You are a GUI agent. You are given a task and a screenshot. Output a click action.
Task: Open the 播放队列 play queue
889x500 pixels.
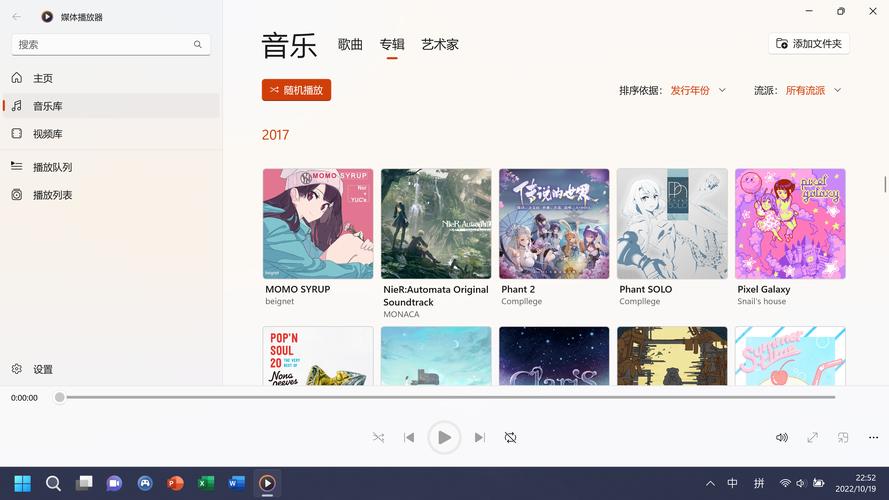[x=111, y=167]
